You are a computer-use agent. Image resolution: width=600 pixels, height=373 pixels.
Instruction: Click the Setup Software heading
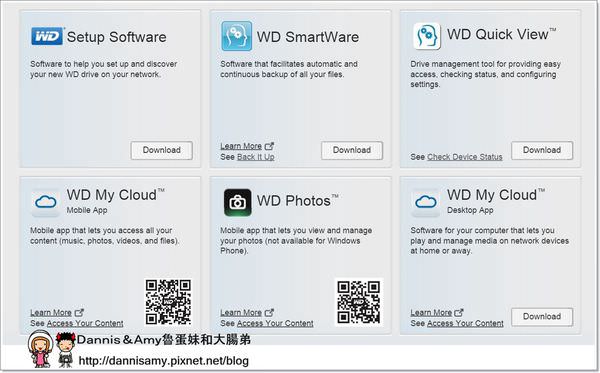[116, 37]
